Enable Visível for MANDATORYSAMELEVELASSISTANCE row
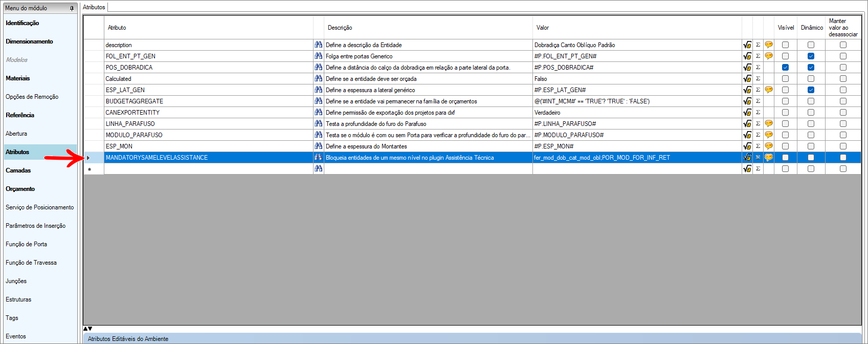Viewport: 868px width, 344px height. (785, 158)
